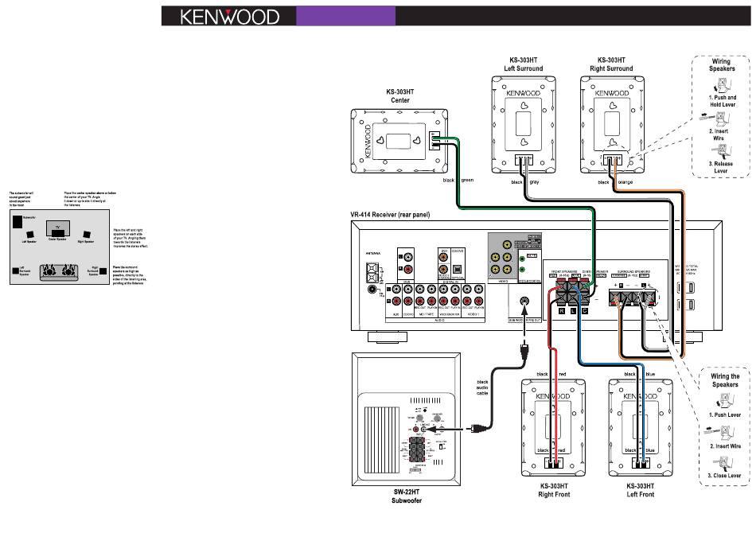Click the left control knob on the subwoofer
756x537 pixels.
pyautogui.click(x=420, y=418)
